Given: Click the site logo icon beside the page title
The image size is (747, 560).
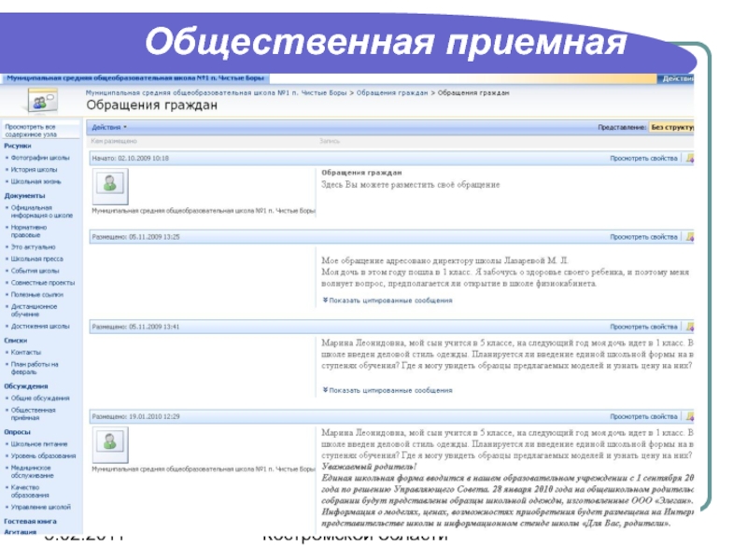Looking at the screenshot, I should click(x=42, y=101).
